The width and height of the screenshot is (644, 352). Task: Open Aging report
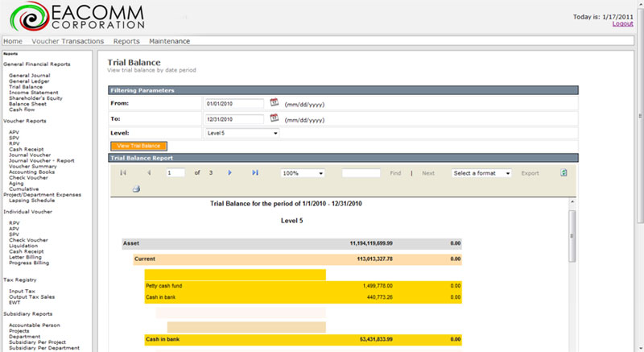(x=16, y=184)
